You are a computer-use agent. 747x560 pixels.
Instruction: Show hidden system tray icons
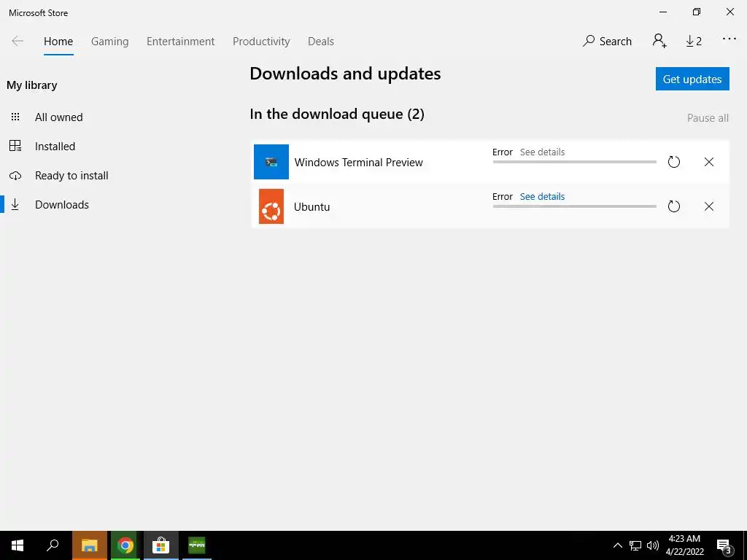(617, 545)
